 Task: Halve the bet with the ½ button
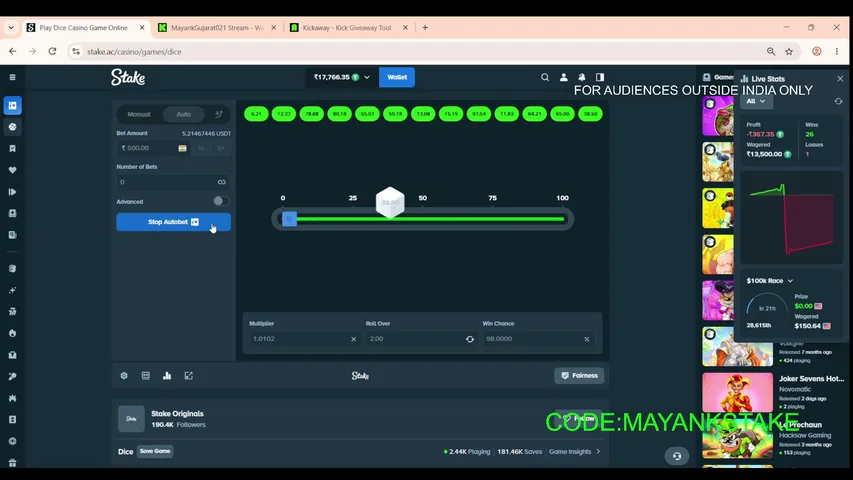point(201,148)
